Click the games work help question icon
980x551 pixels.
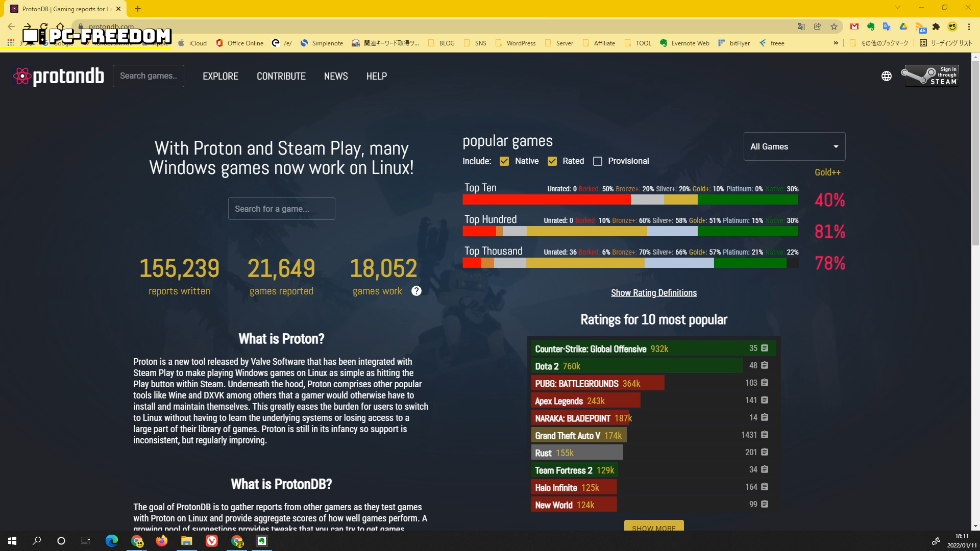(416, 291)
